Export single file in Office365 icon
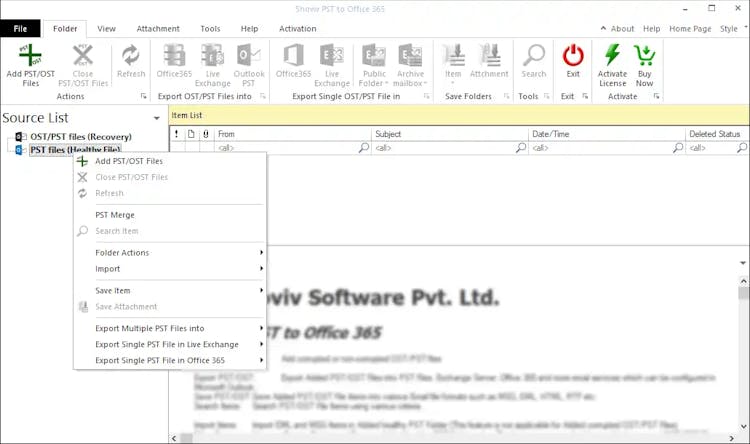 pos(293,55)
